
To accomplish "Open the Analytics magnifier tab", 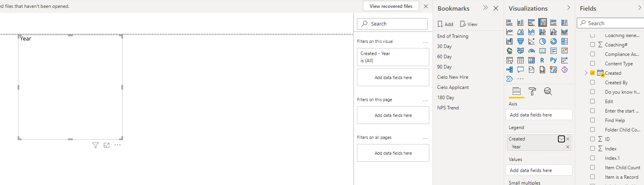I will tap(548, 91).
